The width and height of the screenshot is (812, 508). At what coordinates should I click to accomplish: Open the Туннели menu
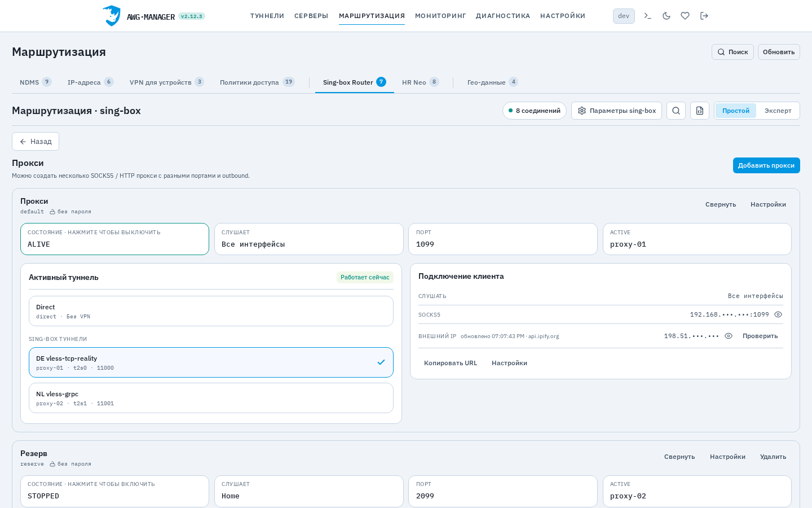point(267,16)
